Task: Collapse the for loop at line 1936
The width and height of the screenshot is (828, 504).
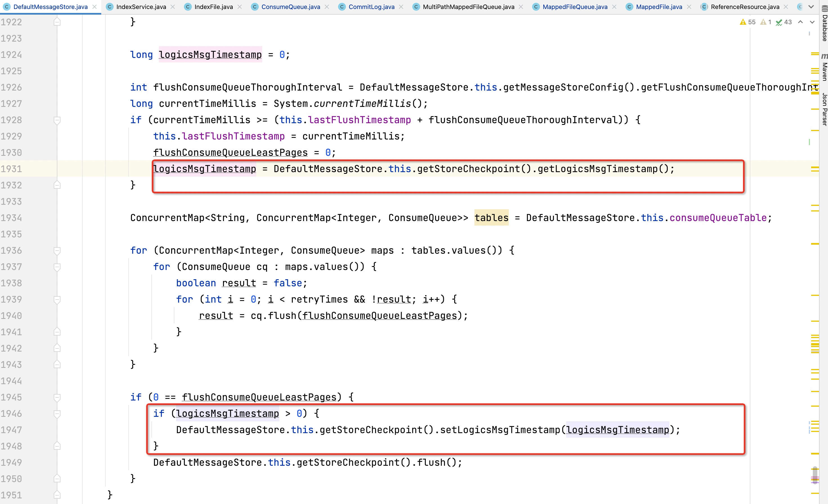Action: (x=57, y=250)
